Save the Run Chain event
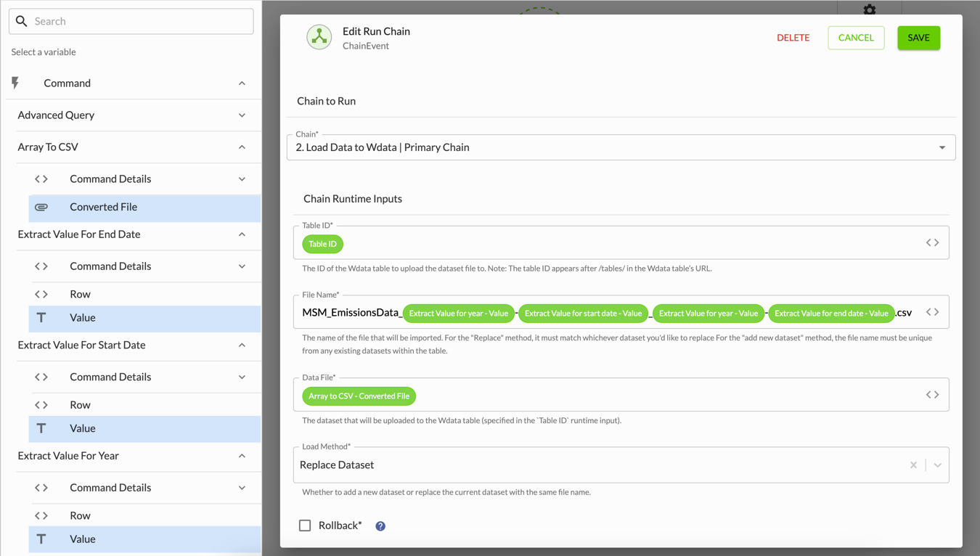980x556 pixels. (x=918, y=38)
